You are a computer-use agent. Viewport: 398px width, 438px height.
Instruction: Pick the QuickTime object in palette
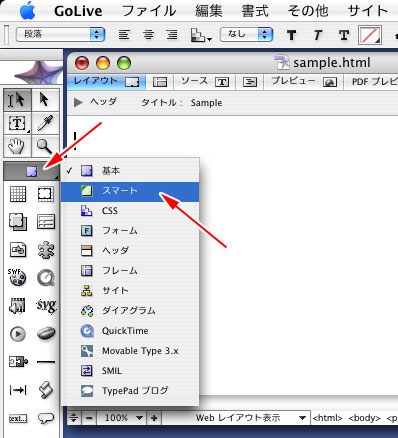tap(46, 278)
